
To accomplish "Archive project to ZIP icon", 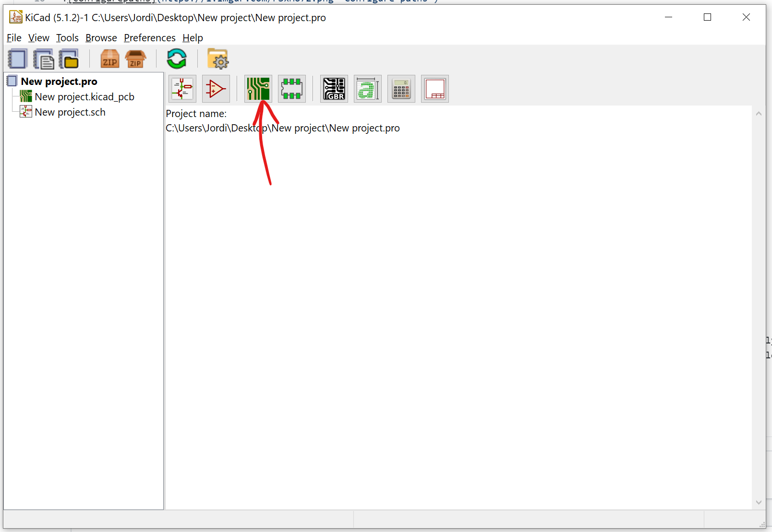I will 110,59.
